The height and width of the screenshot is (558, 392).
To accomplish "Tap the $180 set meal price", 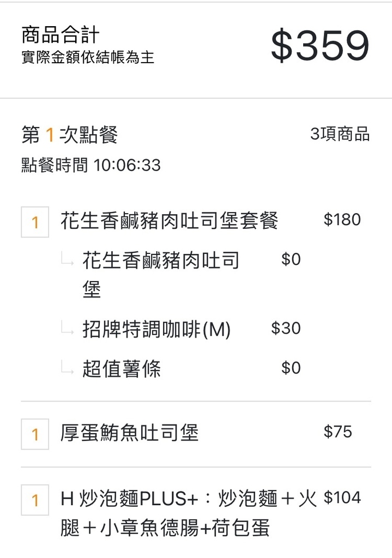I will (342, 220).
